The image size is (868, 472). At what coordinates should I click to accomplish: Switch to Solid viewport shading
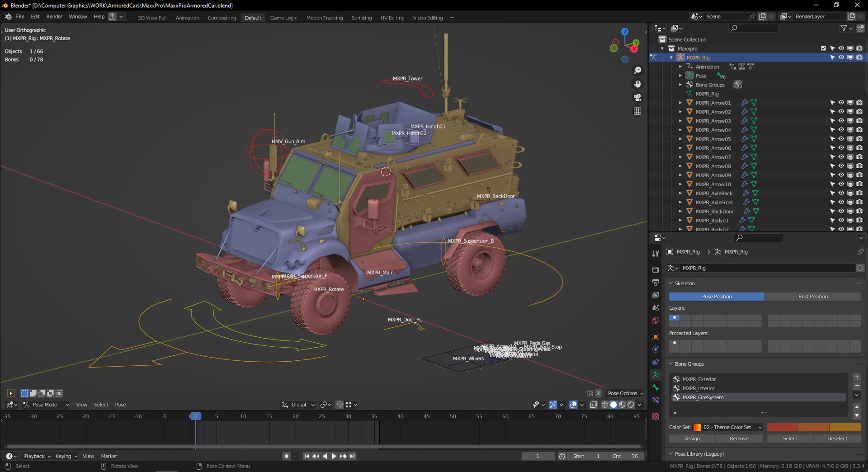point(613,405)
